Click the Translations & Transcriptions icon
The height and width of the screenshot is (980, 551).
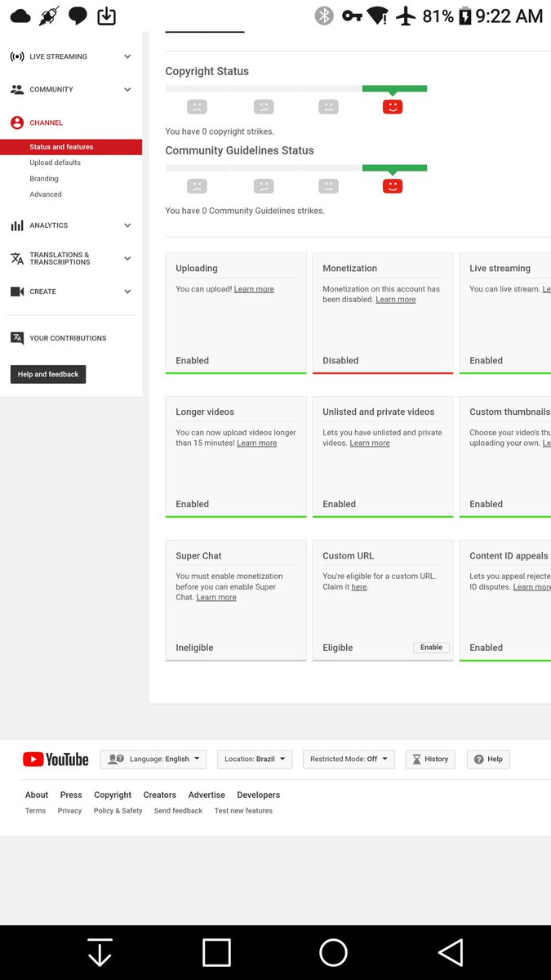pos(17,259)
